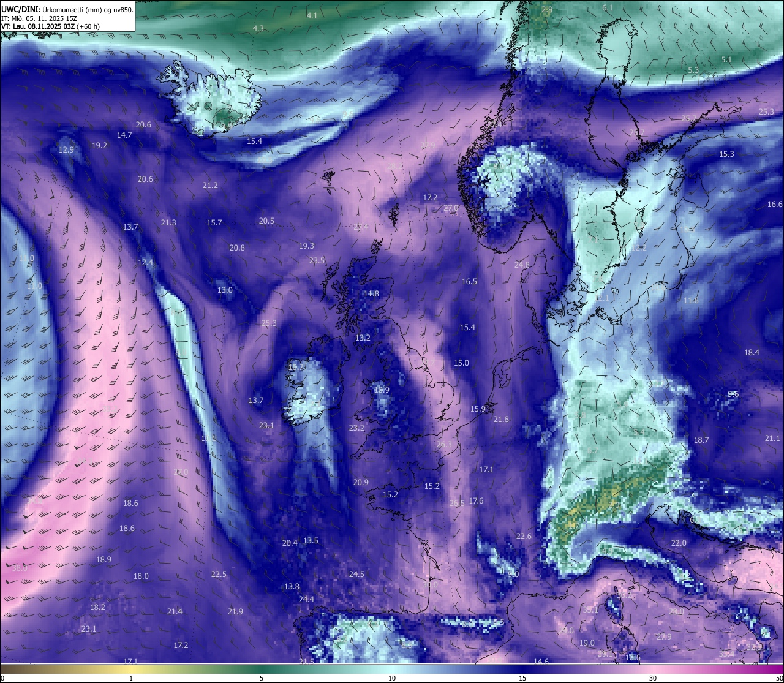Click the map value 11.6
The image size is (784, 683).
pos(691,301)
